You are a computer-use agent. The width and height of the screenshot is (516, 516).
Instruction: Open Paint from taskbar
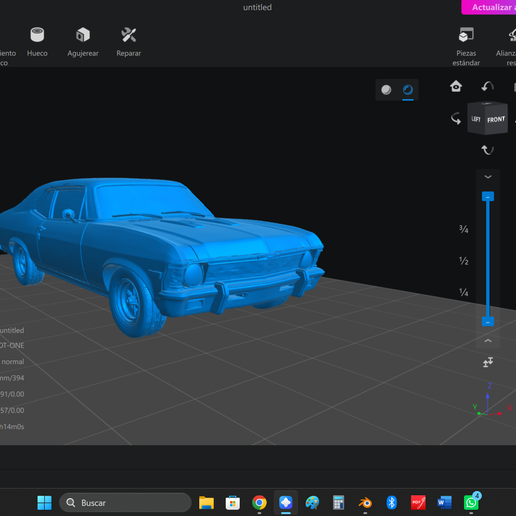(312, 503)
